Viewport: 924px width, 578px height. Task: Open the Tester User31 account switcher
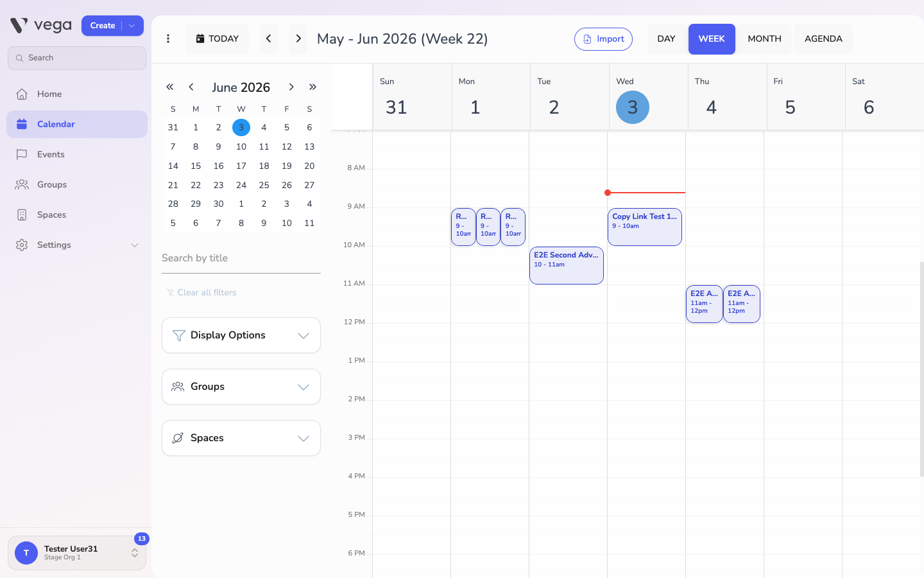point(77,553)
